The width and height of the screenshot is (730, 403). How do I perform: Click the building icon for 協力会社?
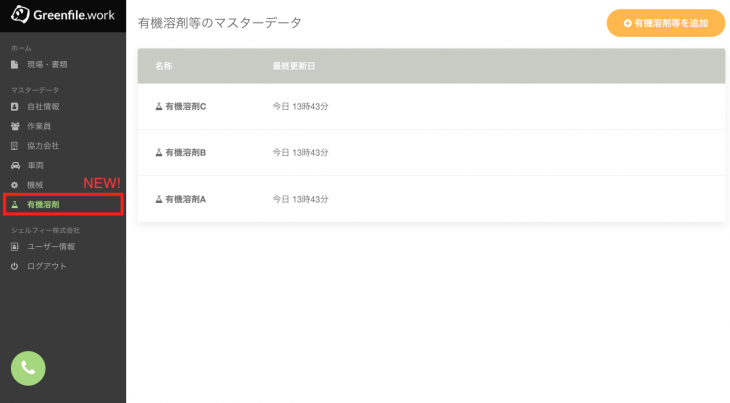click(14, 146)
